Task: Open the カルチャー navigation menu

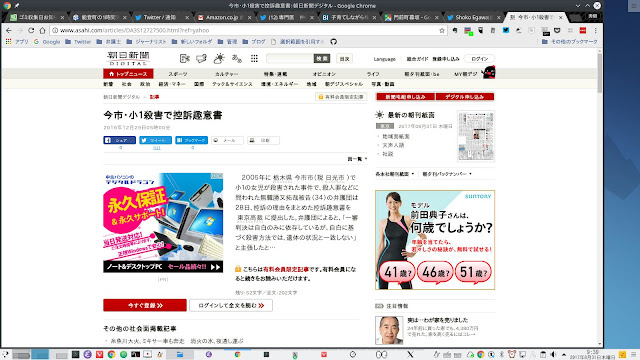Action: pos(227,74)
